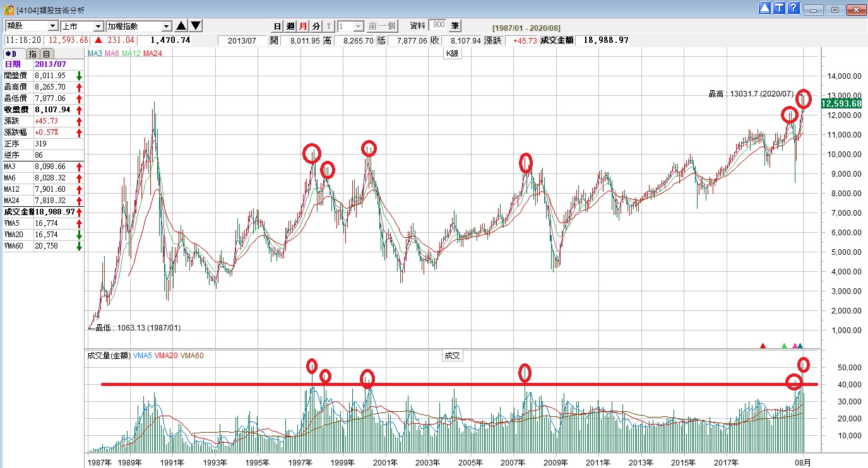Screen dimensions: 868x468
Task: Select the D data tab
Action: tap(15, 54)
